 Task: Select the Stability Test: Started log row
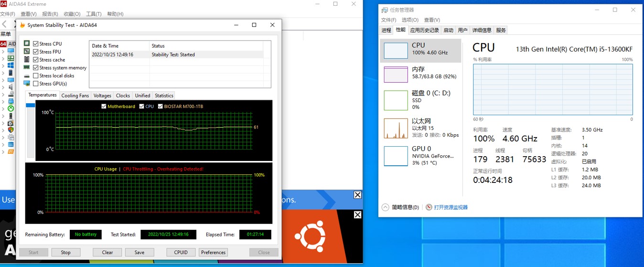click(176, 54)
